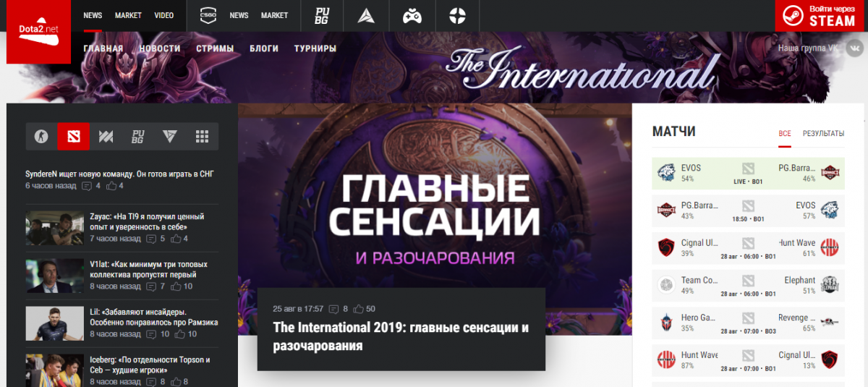Screen dimensions: 868x387
Task: Select the red Dota 2 news filter icon
Action: 74,136
